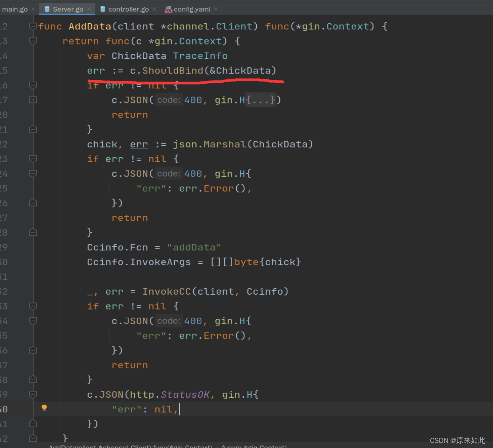
Task: Open the config.yaml tab
Action: (192, 9)
